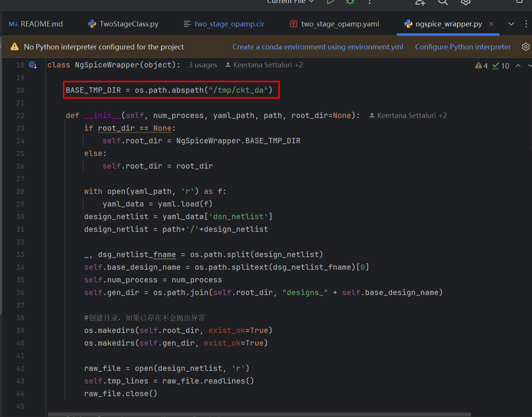Click the "/tmp/ckt_da" string literal

coord(238,90)
